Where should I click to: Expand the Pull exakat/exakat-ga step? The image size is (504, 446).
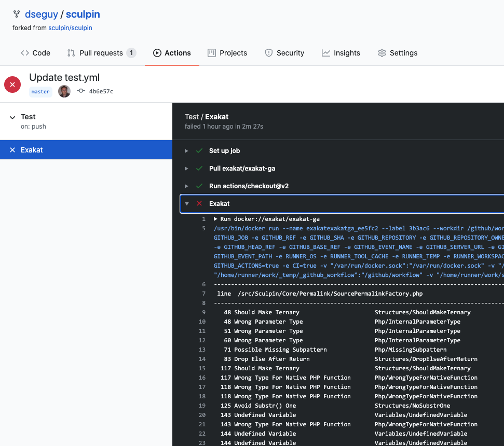point(186,169)
